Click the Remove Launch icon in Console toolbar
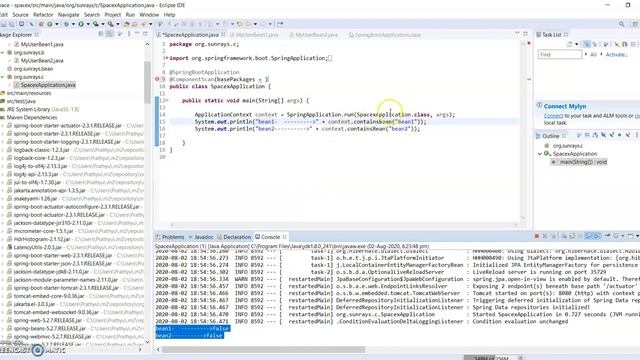This screenshot has width=640, height=360. (x=545, y=236)
